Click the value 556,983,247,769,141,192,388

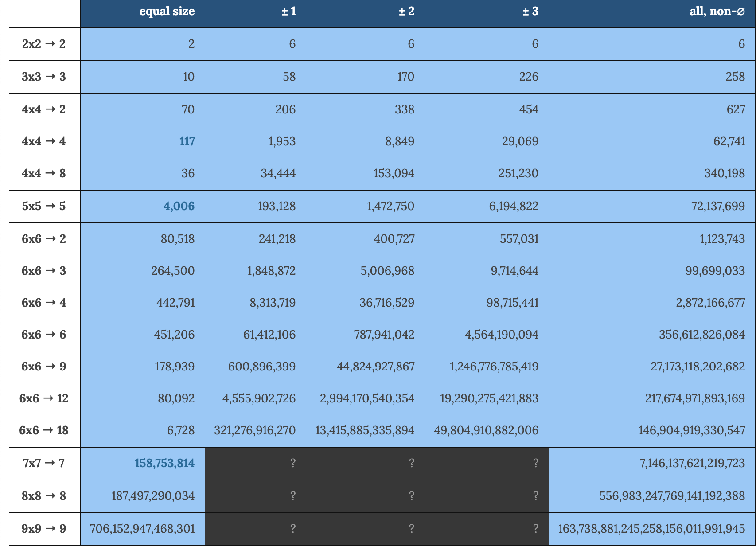pos(672,496)
